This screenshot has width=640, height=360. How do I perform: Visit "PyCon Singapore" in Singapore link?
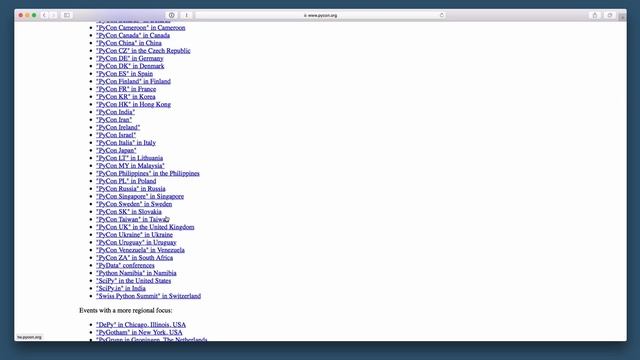pos(140,196)
